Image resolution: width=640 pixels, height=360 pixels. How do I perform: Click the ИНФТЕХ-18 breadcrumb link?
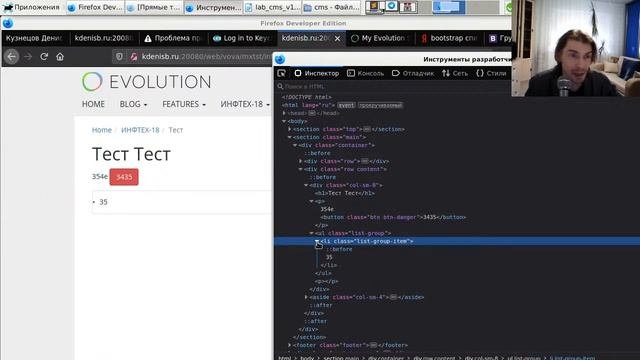[140, 130]
